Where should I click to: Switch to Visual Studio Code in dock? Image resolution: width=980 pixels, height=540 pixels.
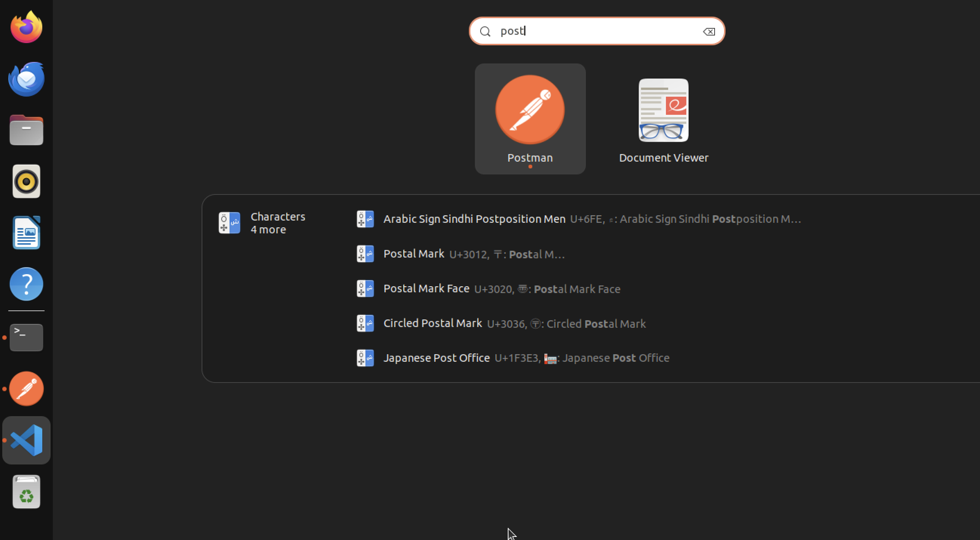[x=26, y=440]
